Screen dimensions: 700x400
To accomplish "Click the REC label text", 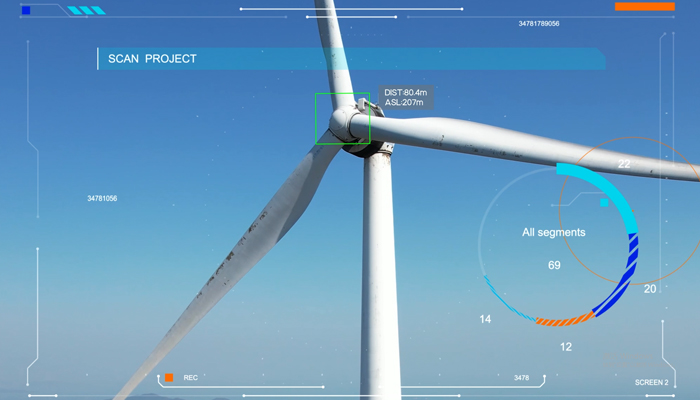I will click(190, 378).
